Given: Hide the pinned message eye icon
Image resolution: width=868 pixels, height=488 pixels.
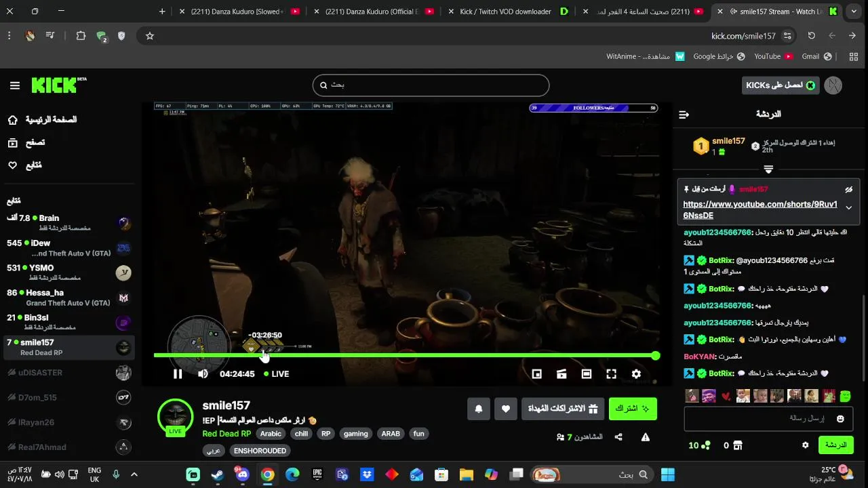Looking at the screenshot, I should tap(848, 190).
